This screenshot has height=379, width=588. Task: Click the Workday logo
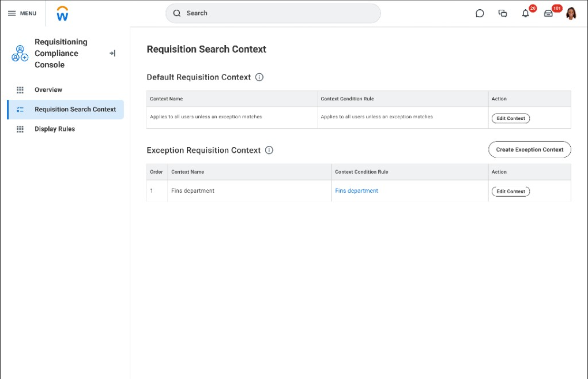coord(62,13)
